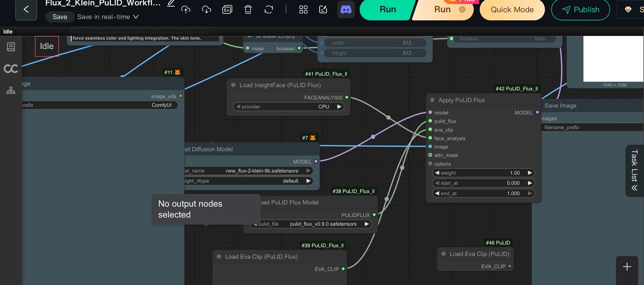644x285 pixels.
Task: Open the CC panel in the left sidebar
Action: (x=11, y=68)
